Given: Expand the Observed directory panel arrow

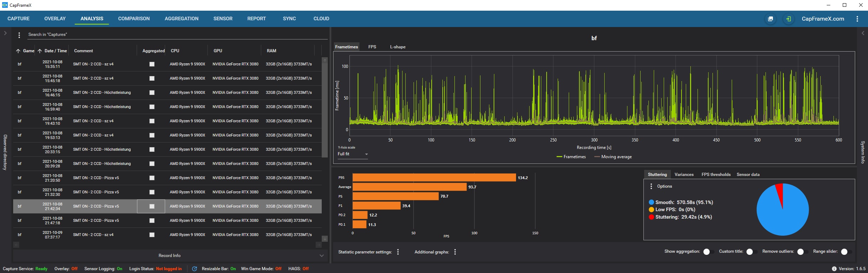Looking at the screenshot, I should (x=5, y=33).
